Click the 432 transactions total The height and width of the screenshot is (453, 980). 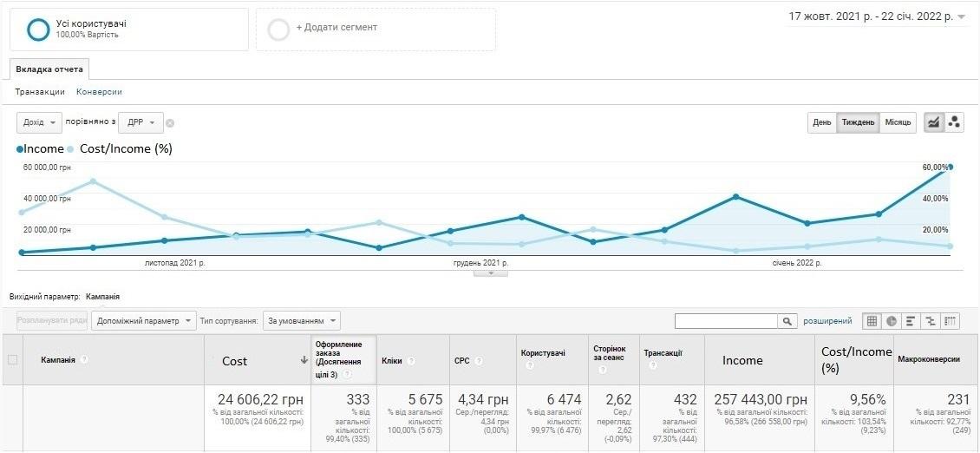point(686,399)
